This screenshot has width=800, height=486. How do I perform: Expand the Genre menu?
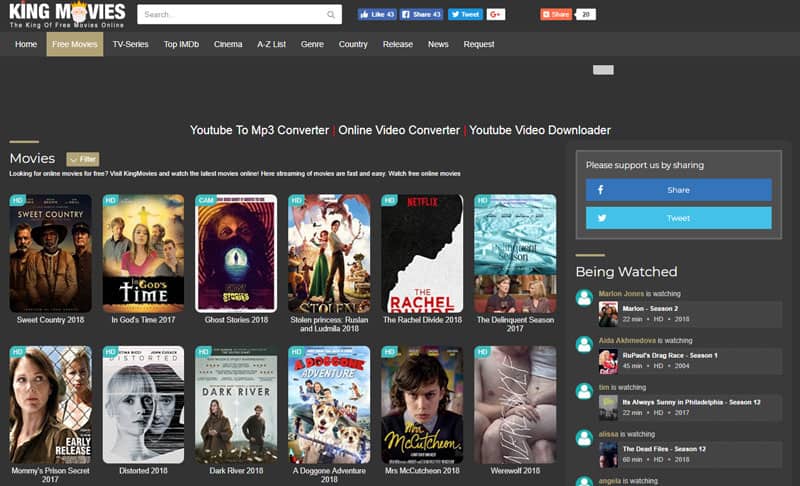click(312, 44)
